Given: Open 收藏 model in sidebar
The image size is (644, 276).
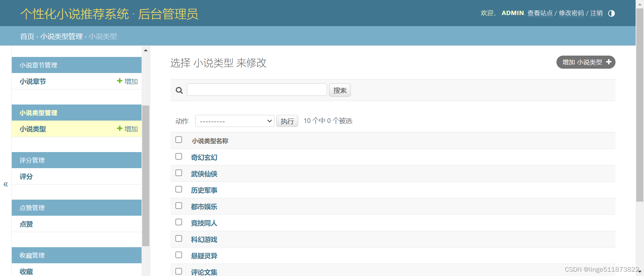Looking at the screenshot, I should [26, 272].
